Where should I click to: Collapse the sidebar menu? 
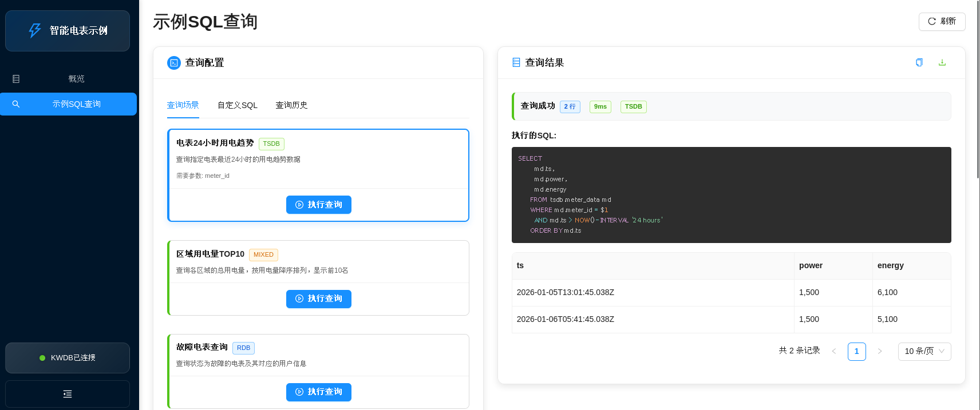click(x=68, y=394)
